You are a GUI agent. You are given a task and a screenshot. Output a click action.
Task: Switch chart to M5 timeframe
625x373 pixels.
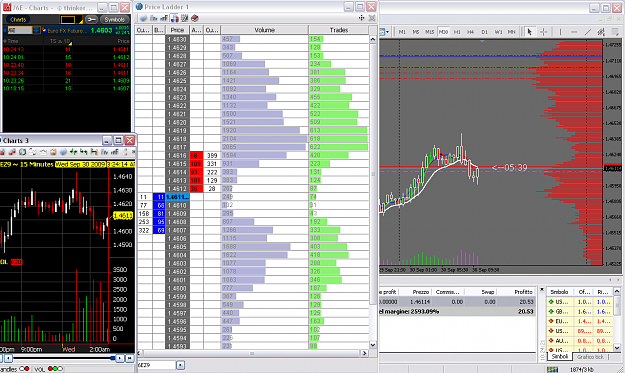pyautogui.click(x=416, y=32)
